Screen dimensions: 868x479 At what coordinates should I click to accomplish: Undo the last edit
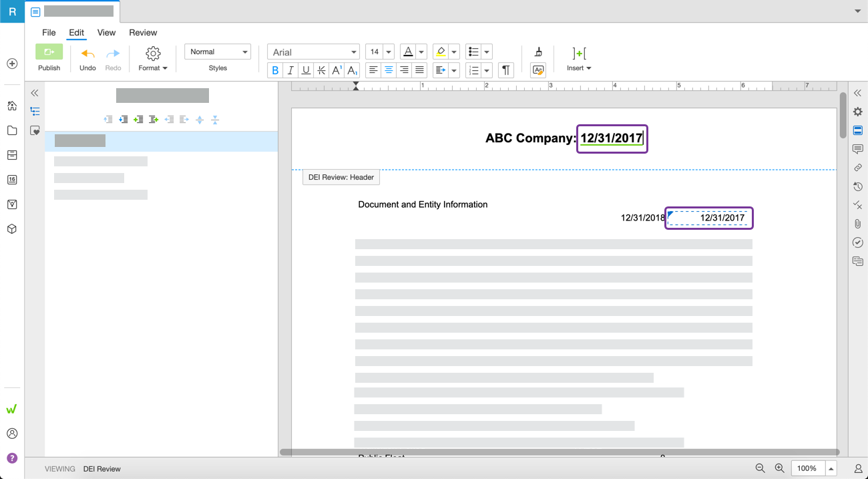87,54
